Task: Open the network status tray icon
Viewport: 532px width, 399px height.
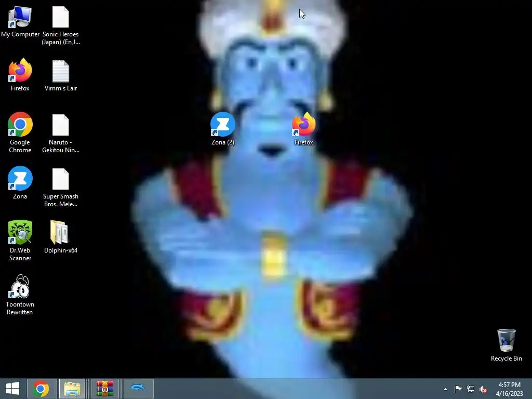Action: [x=471, y=389]
